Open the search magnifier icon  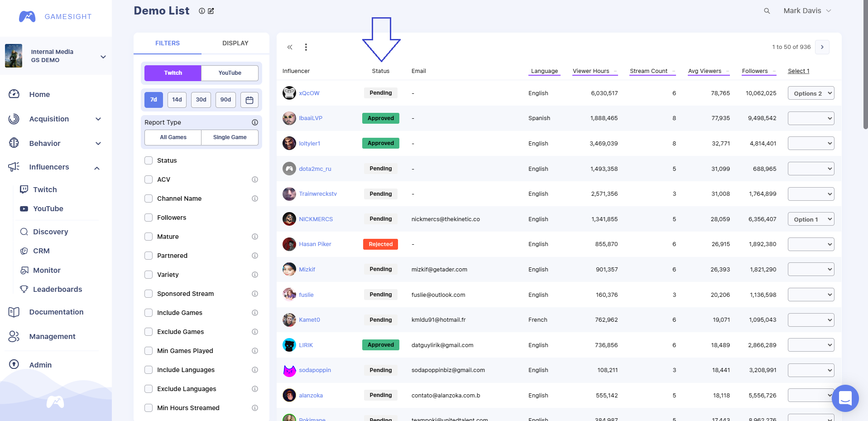[767, 11]
